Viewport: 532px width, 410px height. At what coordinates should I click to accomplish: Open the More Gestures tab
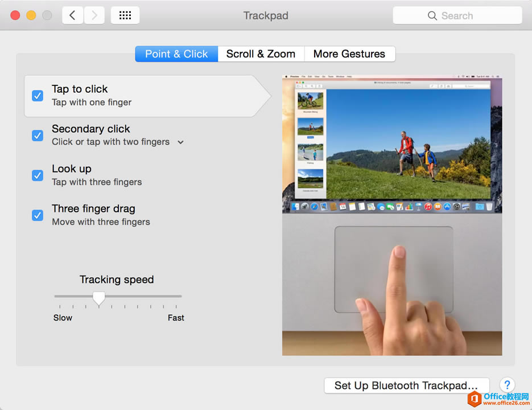coord(350,54)
